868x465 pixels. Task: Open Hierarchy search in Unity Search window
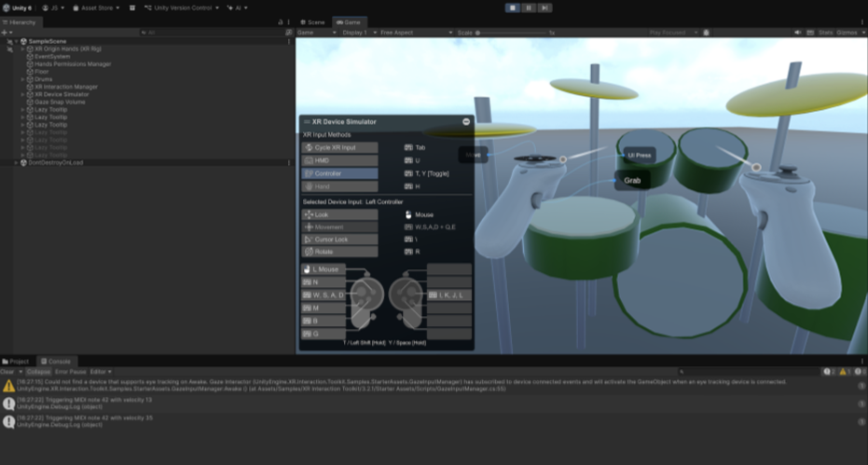288,33
